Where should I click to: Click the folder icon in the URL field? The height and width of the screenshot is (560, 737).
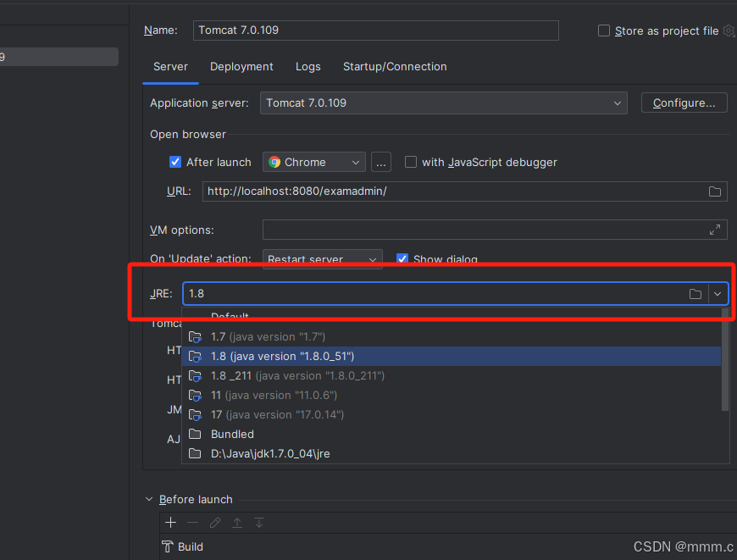(714, 191)
